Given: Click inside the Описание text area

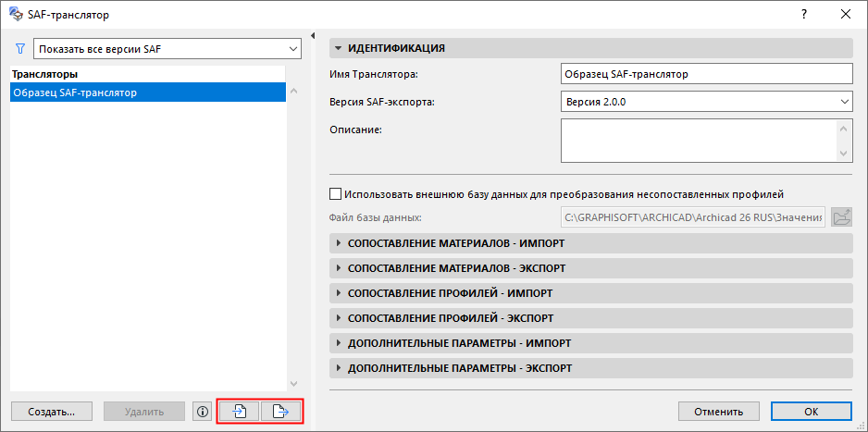Looking at the screenshot, I should (699, 141).
